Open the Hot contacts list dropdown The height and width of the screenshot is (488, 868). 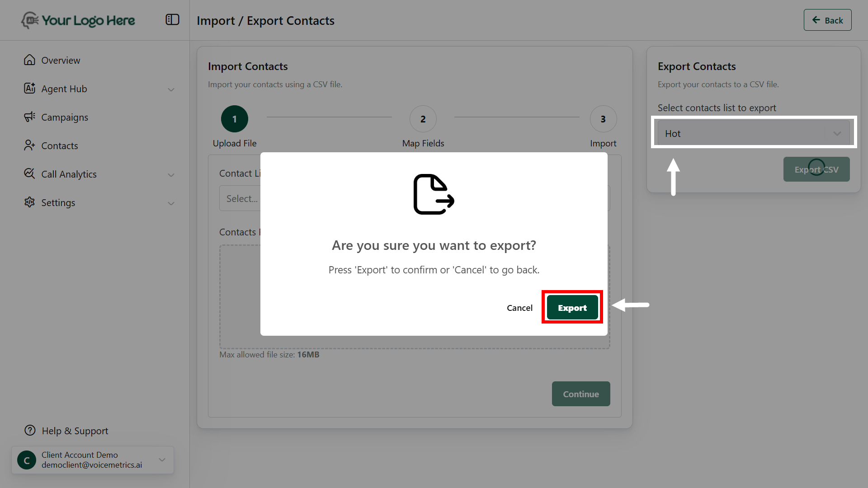pyautogui.click(x=753, y=133)
